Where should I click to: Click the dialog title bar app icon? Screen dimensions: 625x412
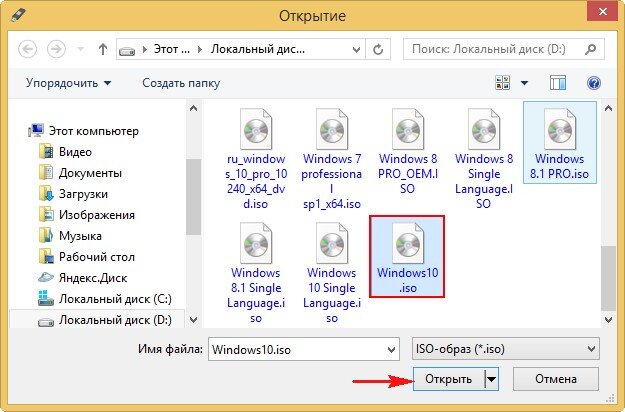[x=17, y=15]
